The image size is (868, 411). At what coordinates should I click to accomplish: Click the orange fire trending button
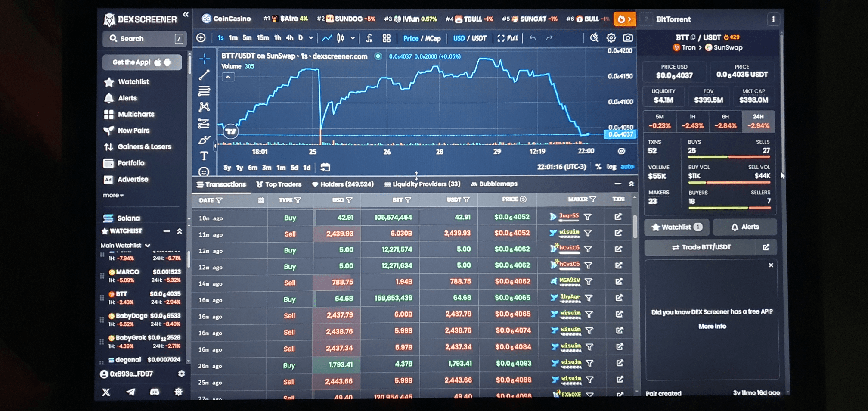coord(624,19)
